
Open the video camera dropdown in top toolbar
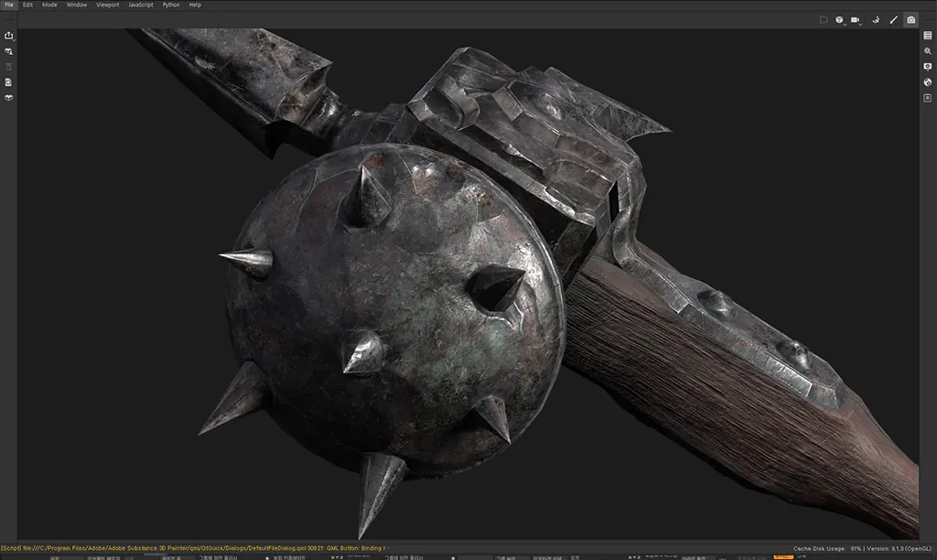coord(856,20)
